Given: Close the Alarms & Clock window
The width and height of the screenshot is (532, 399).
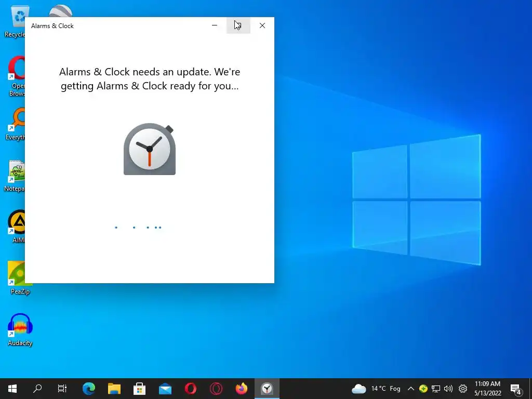Looking at the screenshot, I should pos(262,25).
